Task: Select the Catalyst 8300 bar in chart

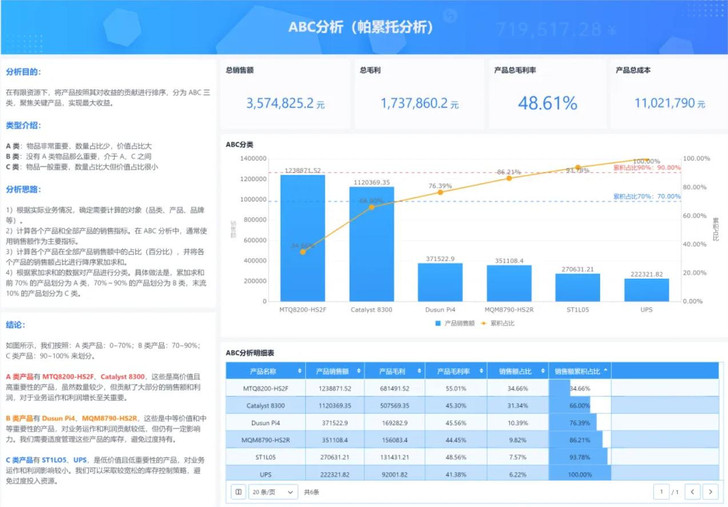Action: pos(371,244)
